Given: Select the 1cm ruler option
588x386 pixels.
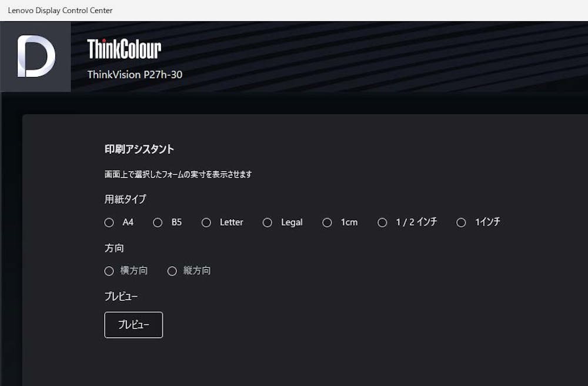Looking at the screenshot, I should click(x=327, y=223).
